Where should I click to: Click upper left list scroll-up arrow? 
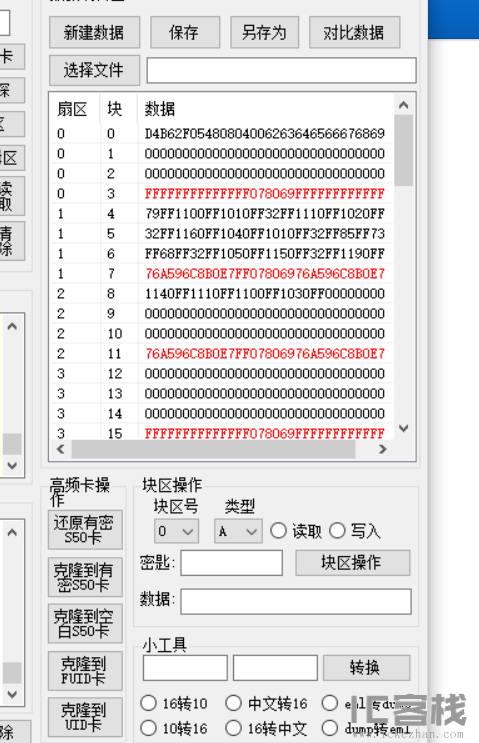point(12,326)
